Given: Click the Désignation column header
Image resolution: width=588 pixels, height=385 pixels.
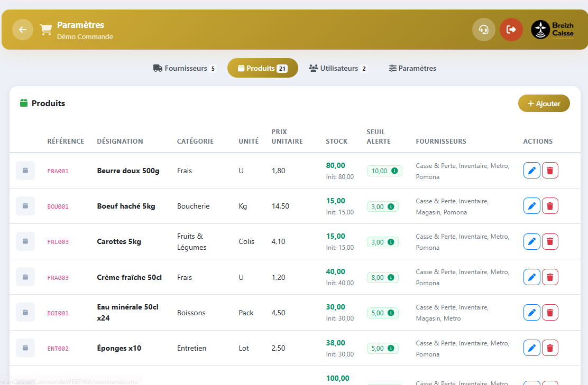Looking at the screenshot, I should click(120, 142).
